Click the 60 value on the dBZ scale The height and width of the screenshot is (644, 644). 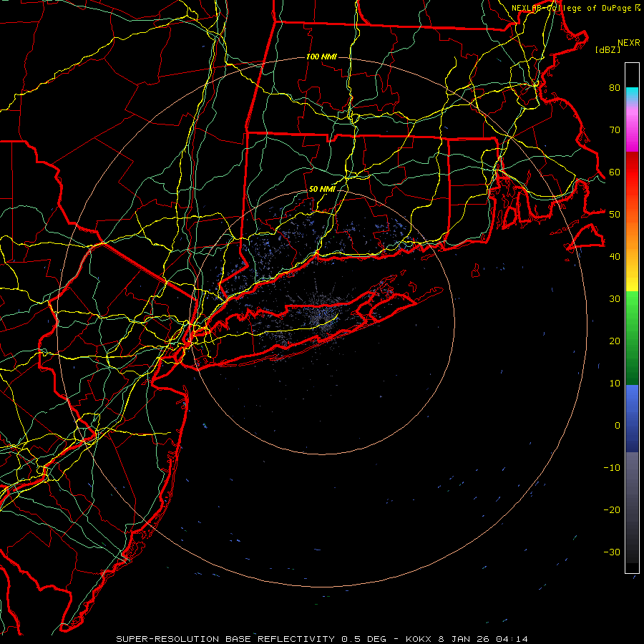pos(615,172)
